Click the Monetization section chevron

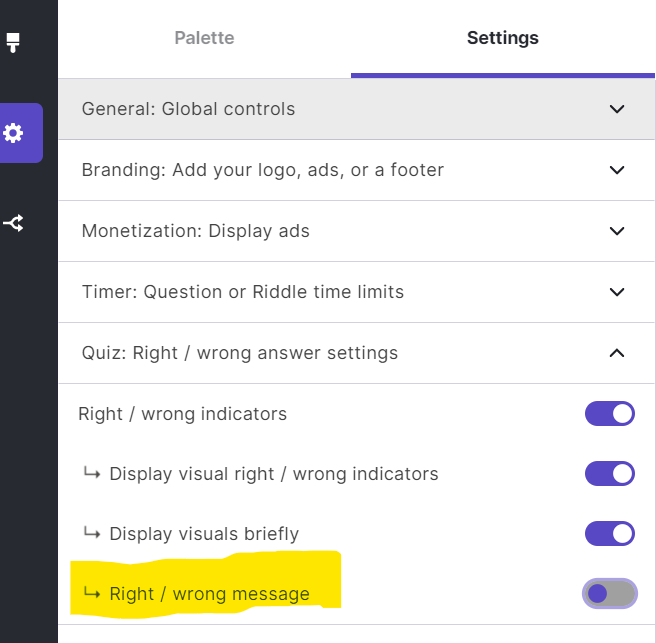pos(617,231)
